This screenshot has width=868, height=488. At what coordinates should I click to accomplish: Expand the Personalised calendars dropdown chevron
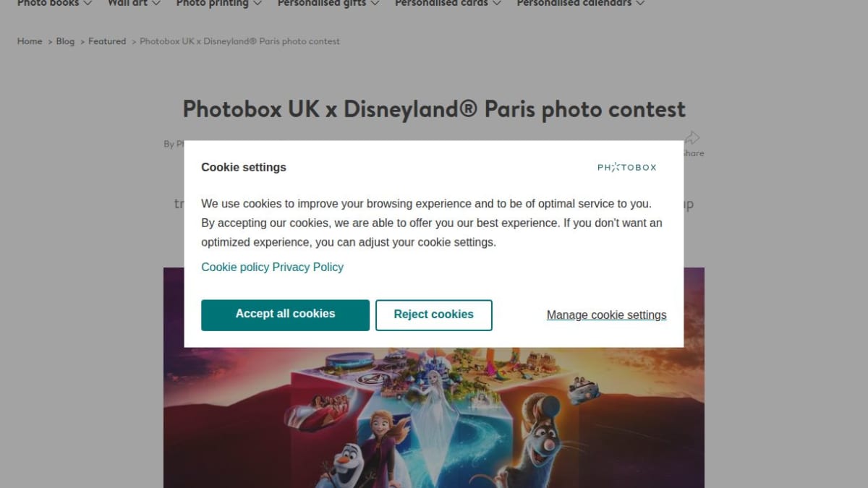coord(639,4)
